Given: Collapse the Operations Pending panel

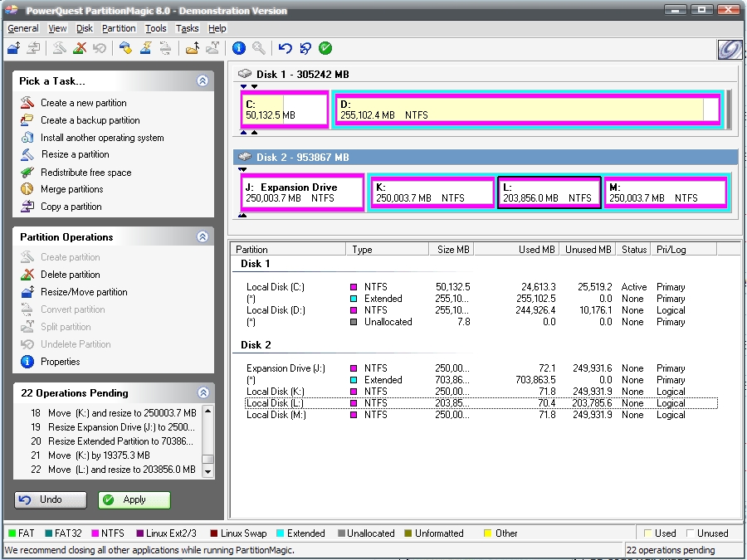Looking at the screenshot, I should [203, 393].
